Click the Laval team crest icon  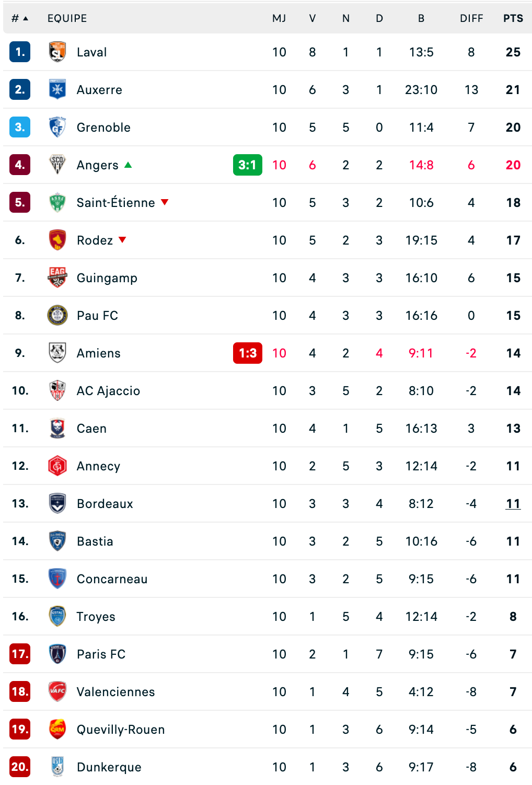pyautogui.click(x=57, y=52)
